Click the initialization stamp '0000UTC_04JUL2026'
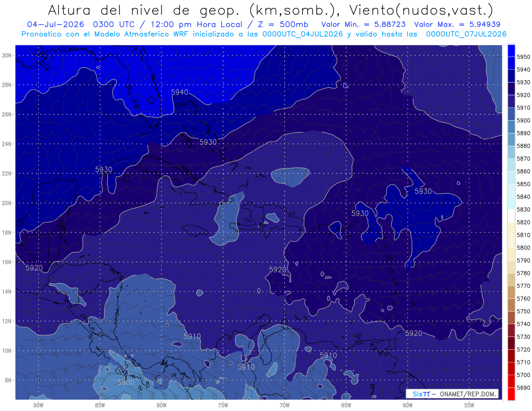The width and height of the screenshot is (532, 411). 303,34
